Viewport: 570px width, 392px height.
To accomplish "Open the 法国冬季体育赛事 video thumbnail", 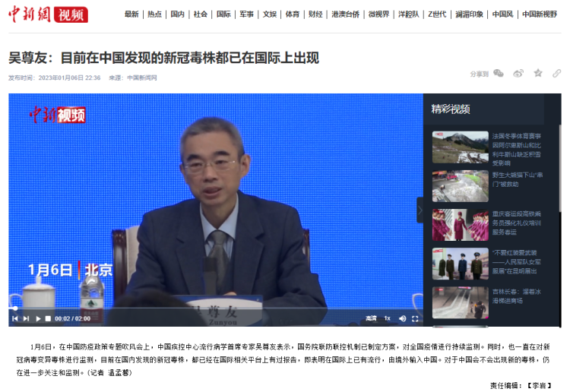I will 460,147.
